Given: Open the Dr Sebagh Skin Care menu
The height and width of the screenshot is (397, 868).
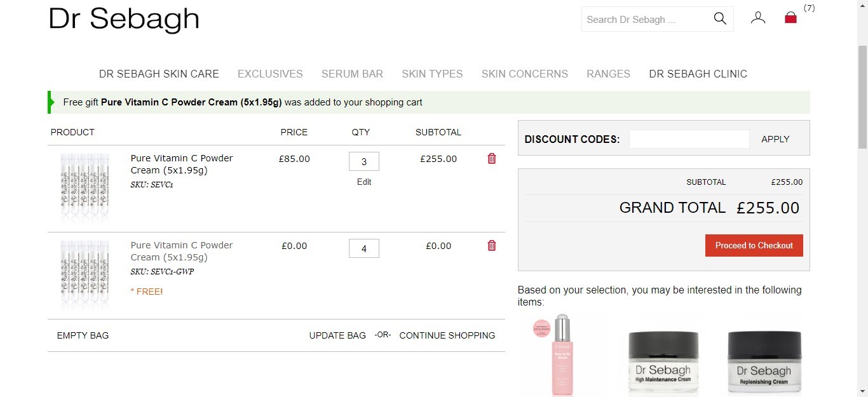Looking at the screenshot, I should point(159,74).
